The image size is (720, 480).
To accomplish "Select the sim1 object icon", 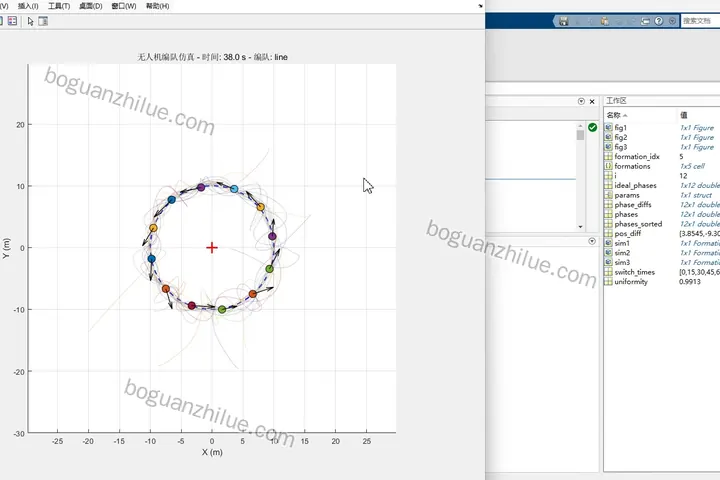I will tap(608, 243).
